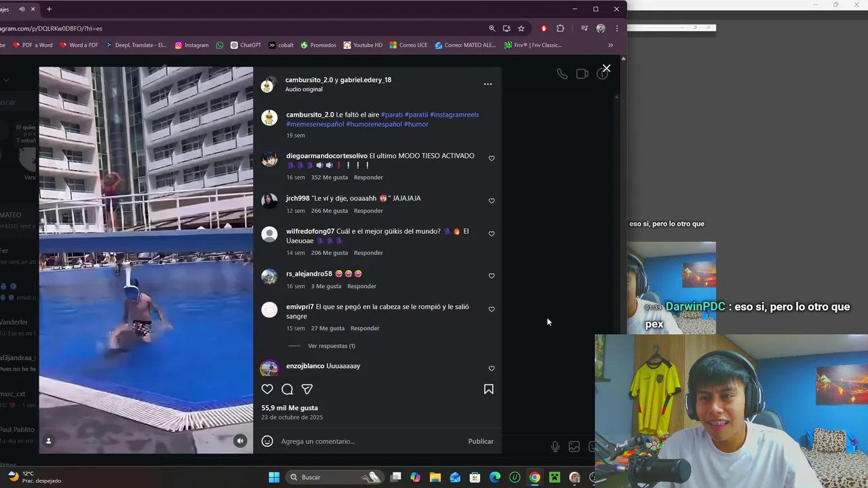This screenshot has width=868, height=488.
Task: Like jrch998's comment
Action: point(492,201)
